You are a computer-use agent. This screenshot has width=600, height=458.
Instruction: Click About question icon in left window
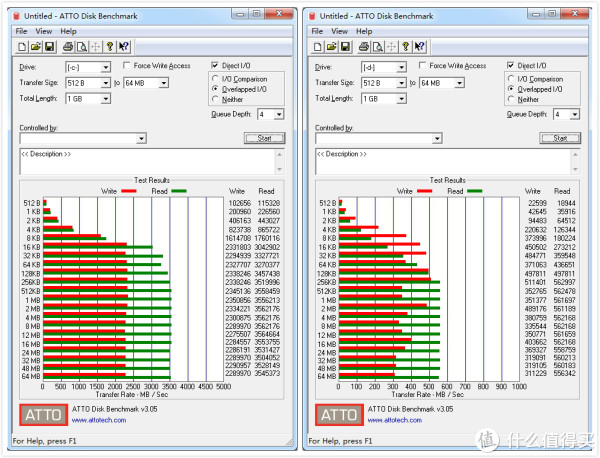coord(110,47)
